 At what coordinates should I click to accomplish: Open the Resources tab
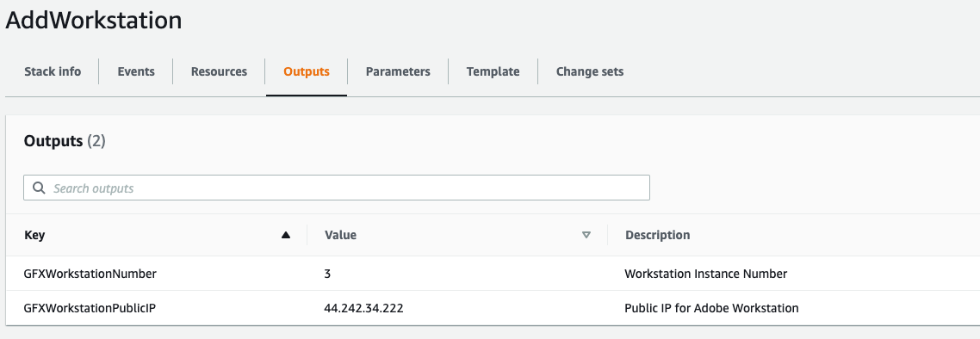coord(219,71)
